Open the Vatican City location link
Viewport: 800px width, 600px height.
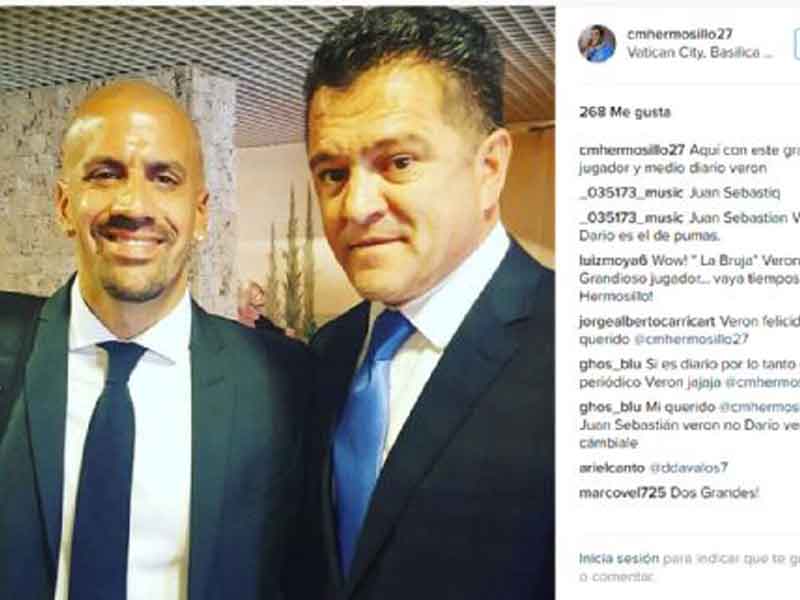click(x=700, y=52)
